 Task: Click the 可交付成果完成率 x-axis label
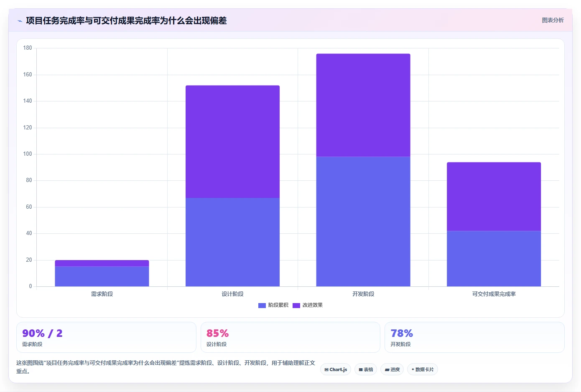coord(494,294)
